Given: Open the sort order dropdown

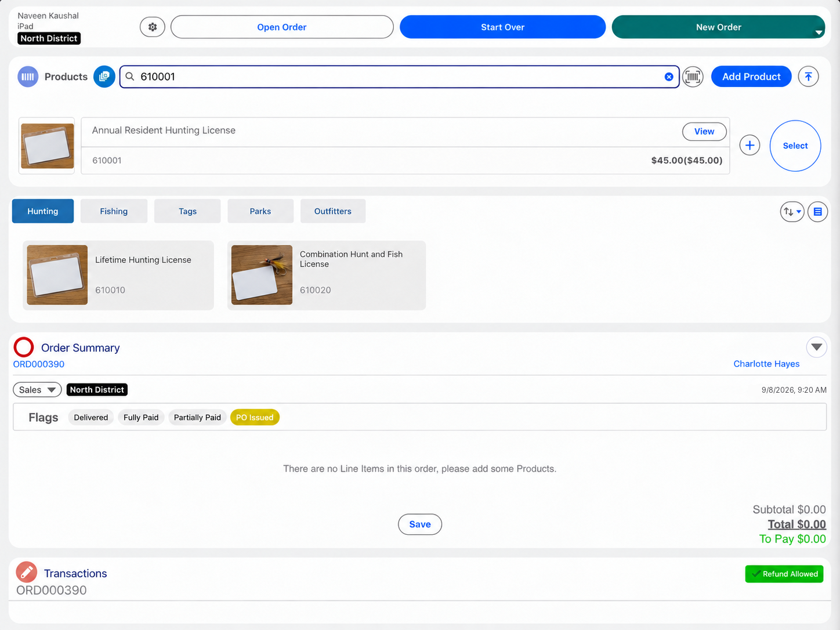Looking at the screenshot, I should click(792, 212).
